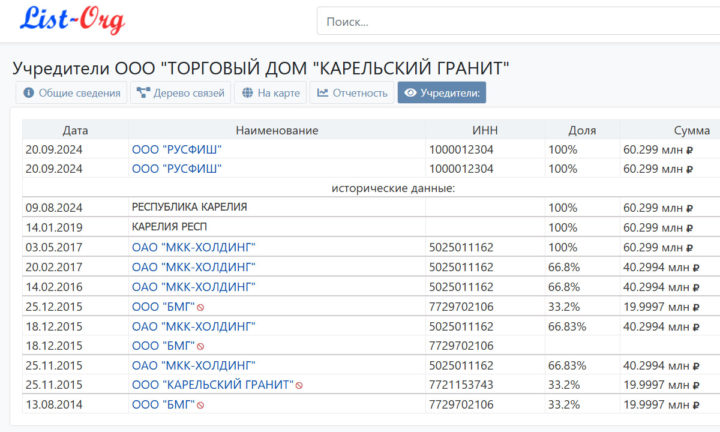
Task: Click the ИНН column header
Action: 485,130
